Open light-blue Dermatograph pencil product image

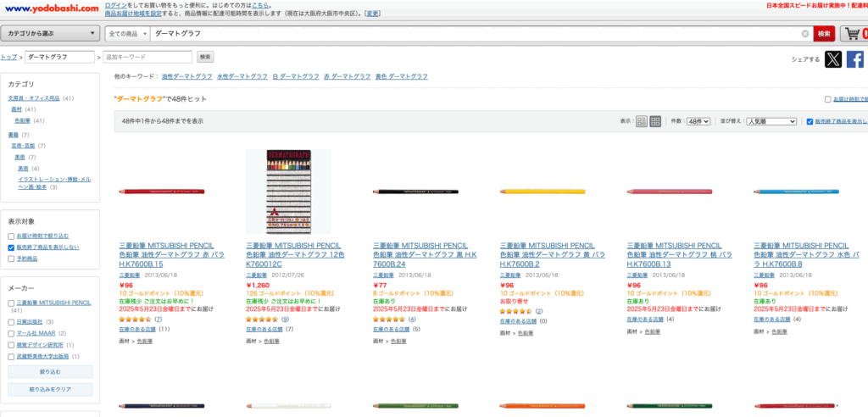tap(796, 192)
